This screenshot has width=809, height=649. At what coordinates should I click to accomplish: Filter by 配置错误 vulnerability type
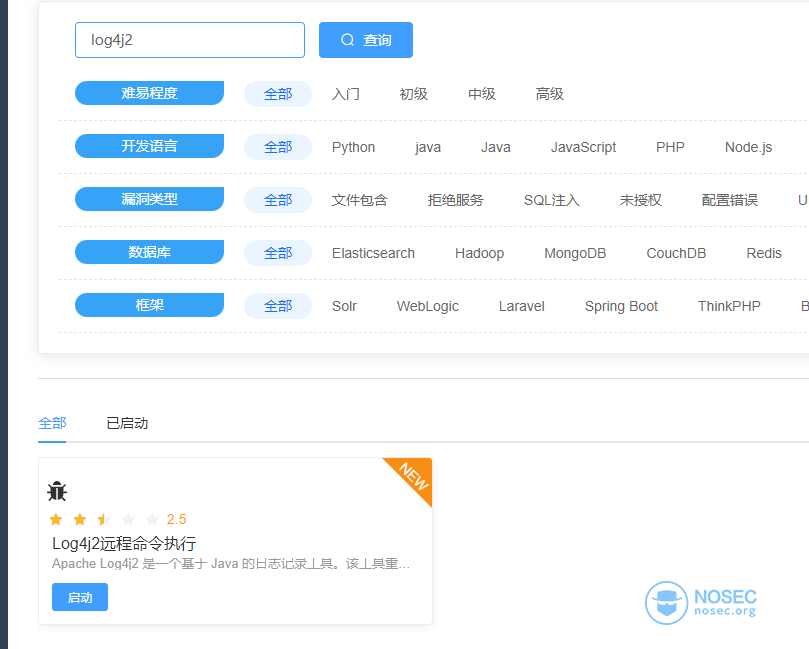point(730,200)
